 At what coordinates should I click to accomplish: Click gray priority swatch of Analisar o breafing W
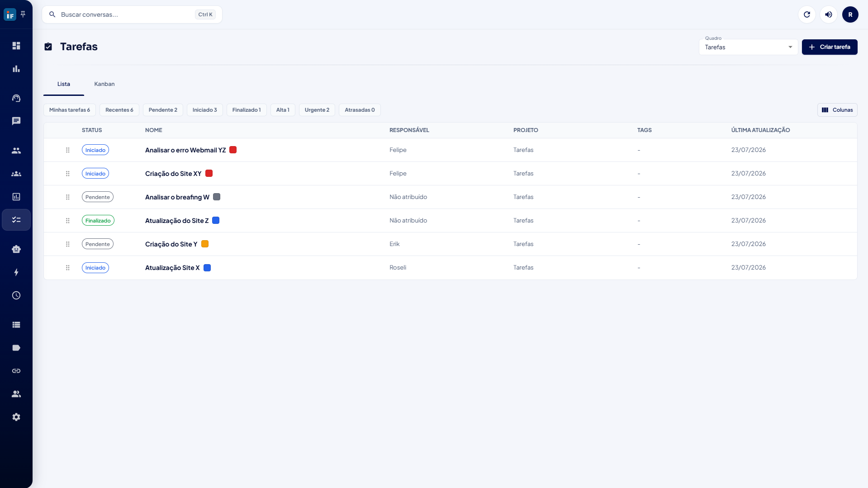pos(217,197)
